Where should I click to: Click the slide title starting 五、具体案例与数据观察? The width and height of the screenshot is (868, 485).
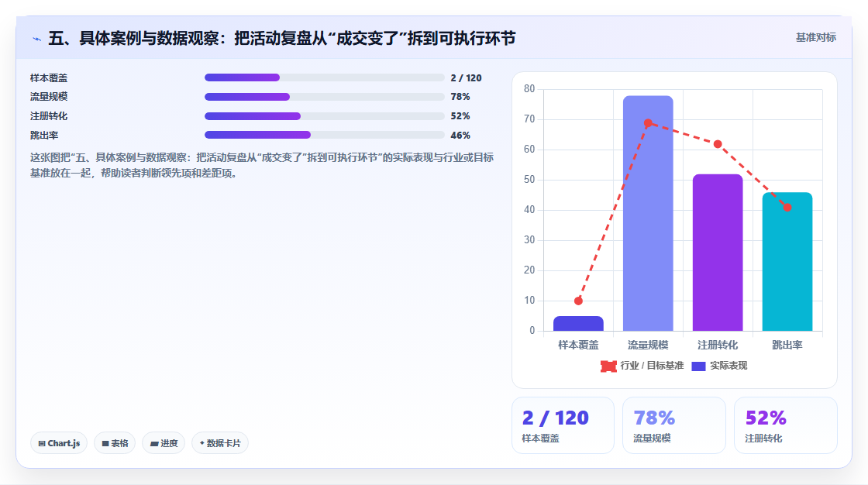tap(282, 38)
